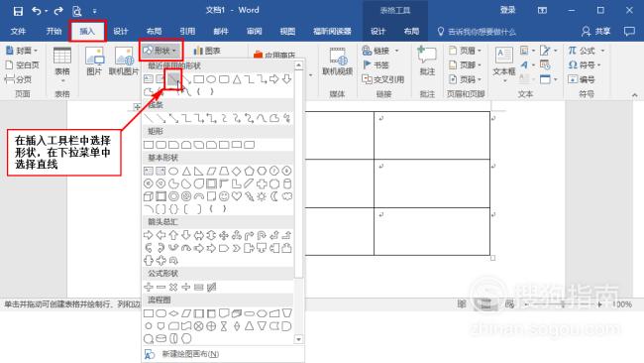
Task: Insert a 图表 chart
Action: [207, 51]
